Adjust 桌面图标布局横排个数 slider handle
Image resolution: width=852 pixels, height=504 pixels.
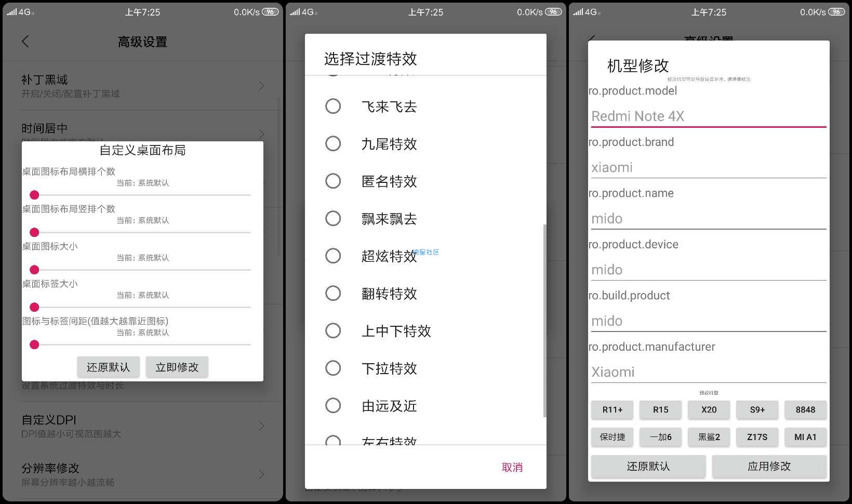point(34,195)
